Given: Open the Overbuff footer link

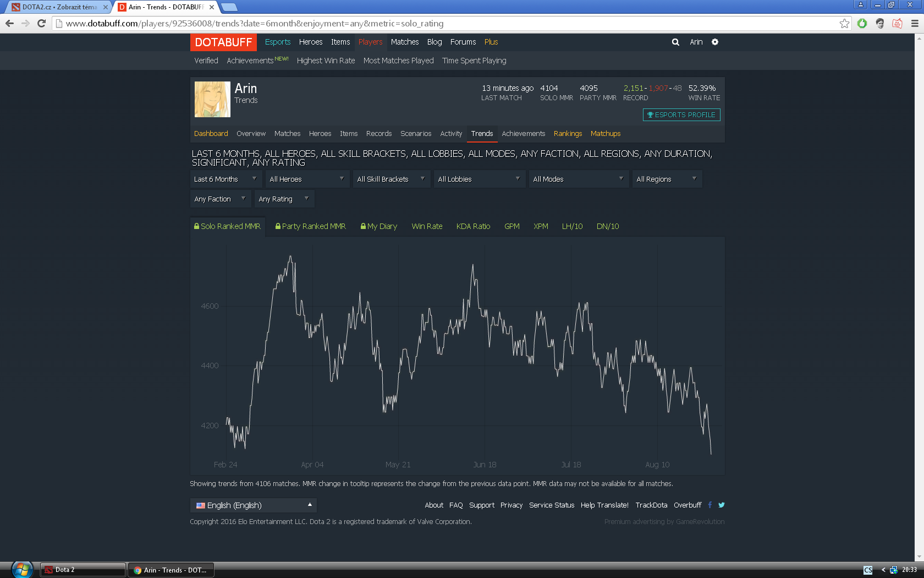Looking at the screenshot, I should point(687,505).
